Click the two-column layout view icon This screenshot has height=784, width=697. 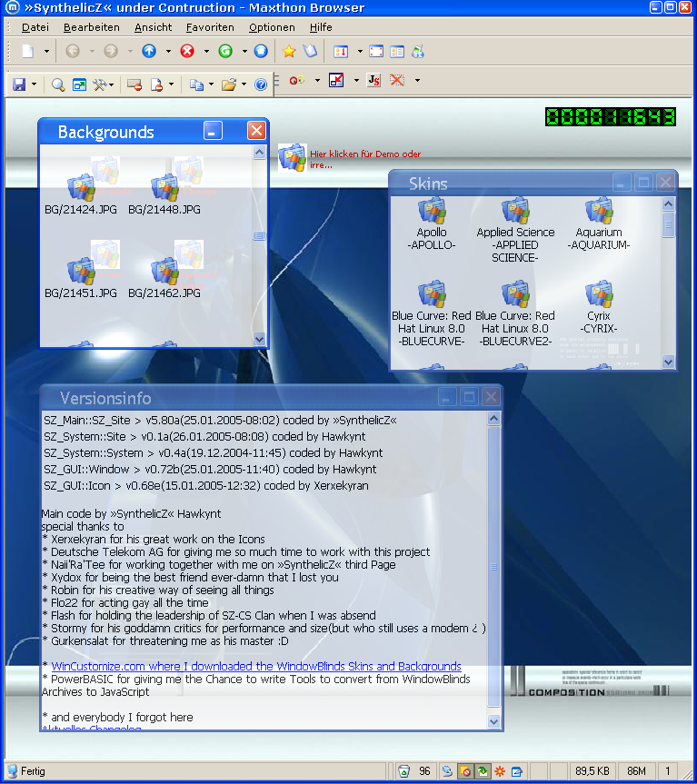[x=397, y=51]
